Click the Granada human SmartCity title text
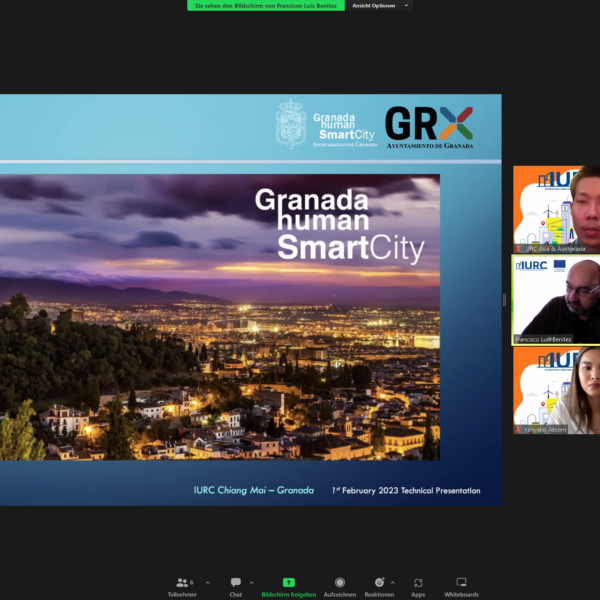This screenshot has height=600, width=600. click(340, 225)
